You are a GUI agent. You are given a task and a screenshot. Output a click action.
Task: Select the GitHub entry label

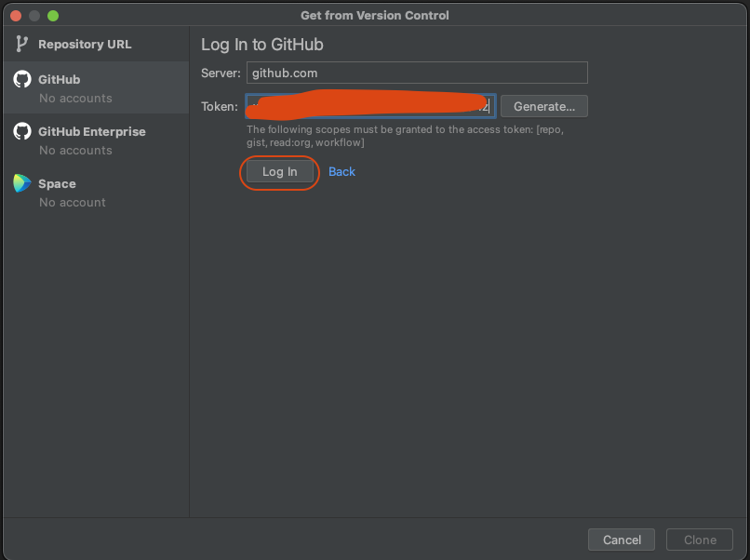click(x=60, y=79)
